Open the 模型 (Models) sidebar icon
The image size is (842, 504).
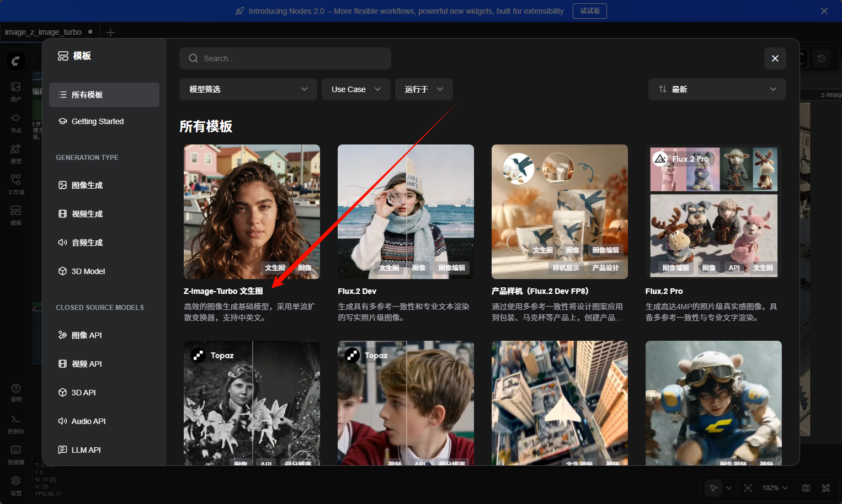click(15, 153)
